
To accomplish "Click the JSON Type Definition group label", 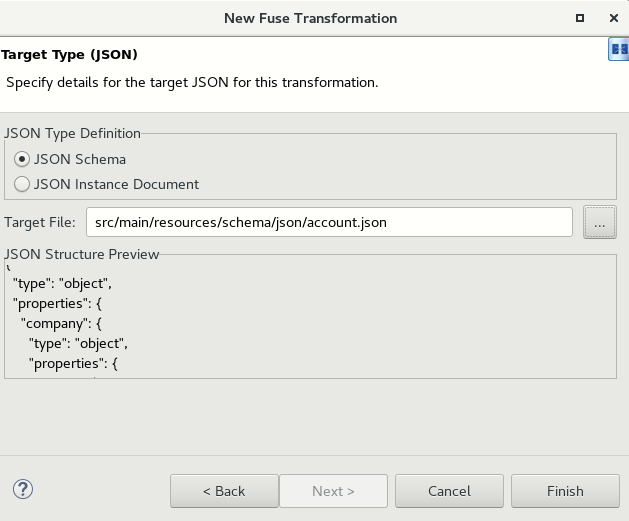I will click(x=73, y=133).
